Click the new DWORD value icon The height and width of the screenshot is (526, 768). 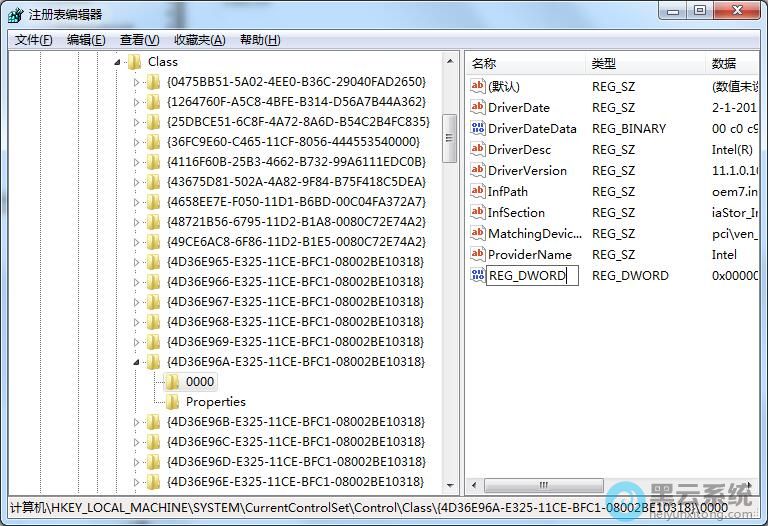point(477,276)
